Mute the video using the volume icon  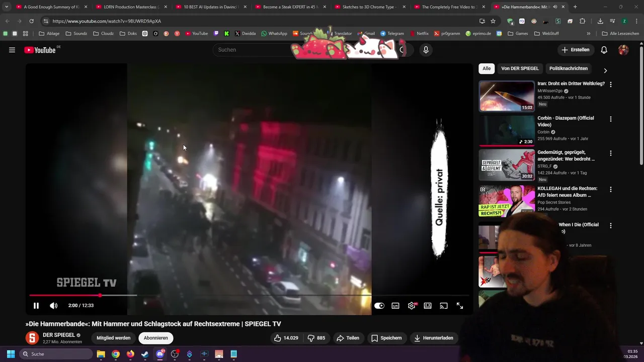pos(54,306)
